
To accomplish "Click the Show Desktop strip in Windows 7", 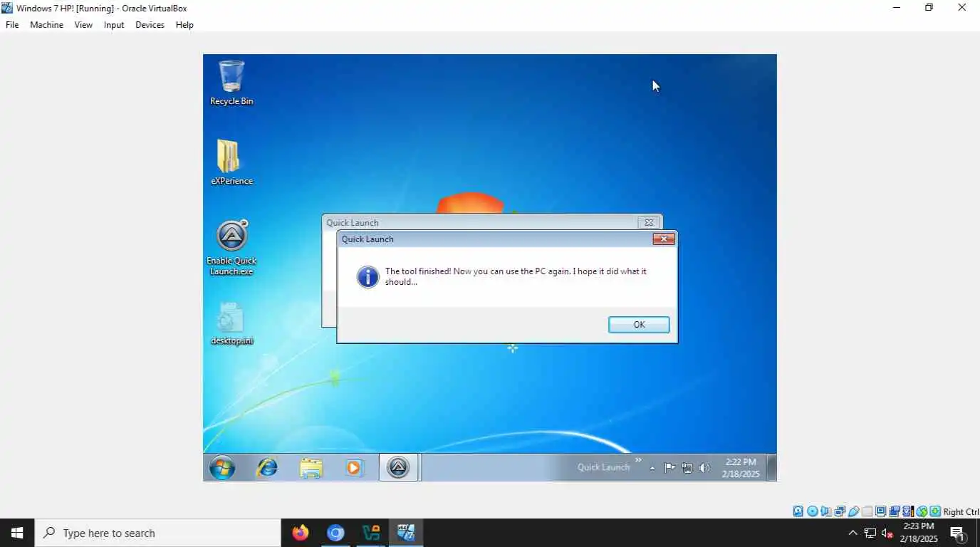I will tap(772, 468).
